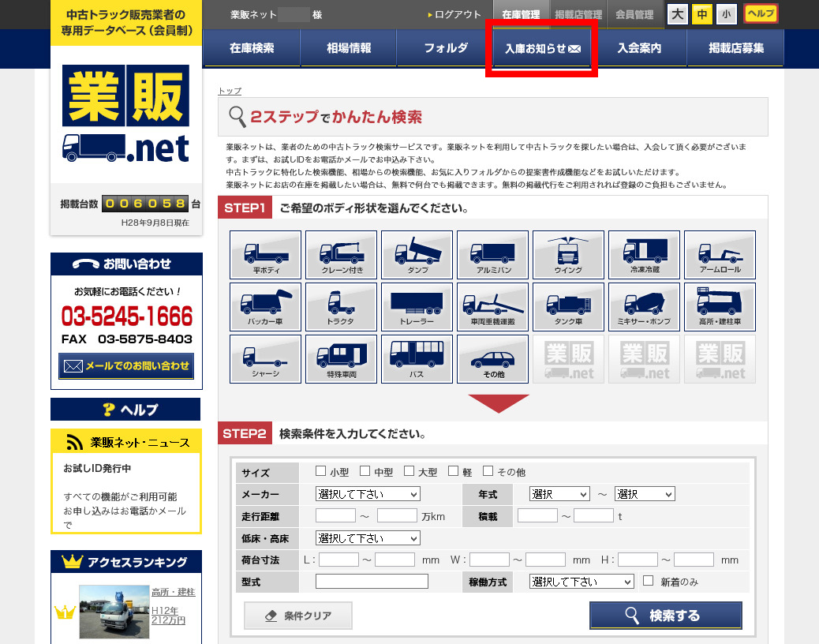Click the 検索する search button
The image size is (819, 644).
click(x=666, y=616)
